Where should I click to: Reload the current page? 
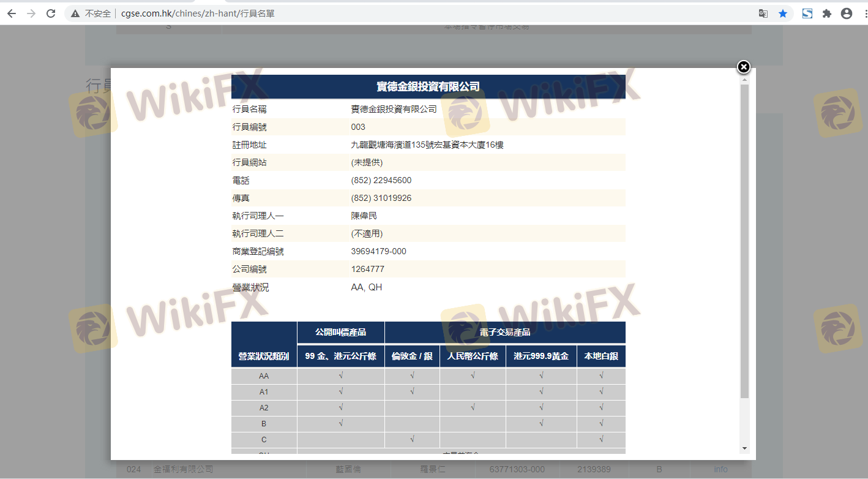51,13
